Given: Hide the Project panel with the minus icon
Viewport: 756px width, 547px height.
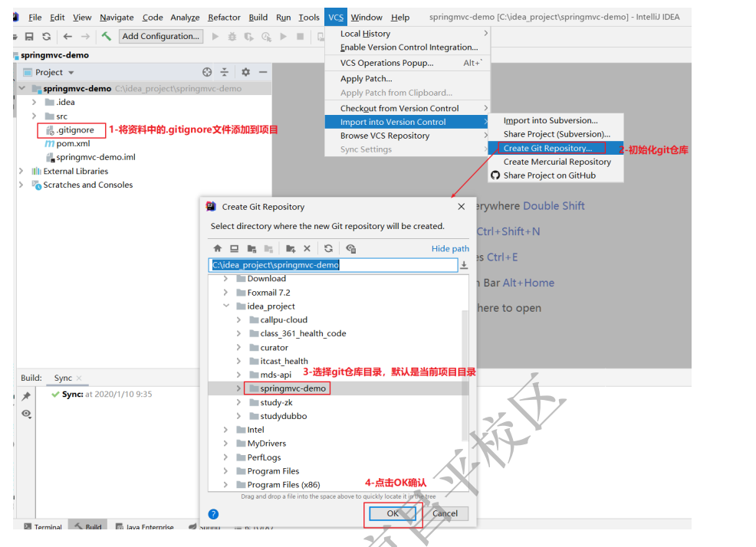Looking at the screenshot, I should [263, 72].
